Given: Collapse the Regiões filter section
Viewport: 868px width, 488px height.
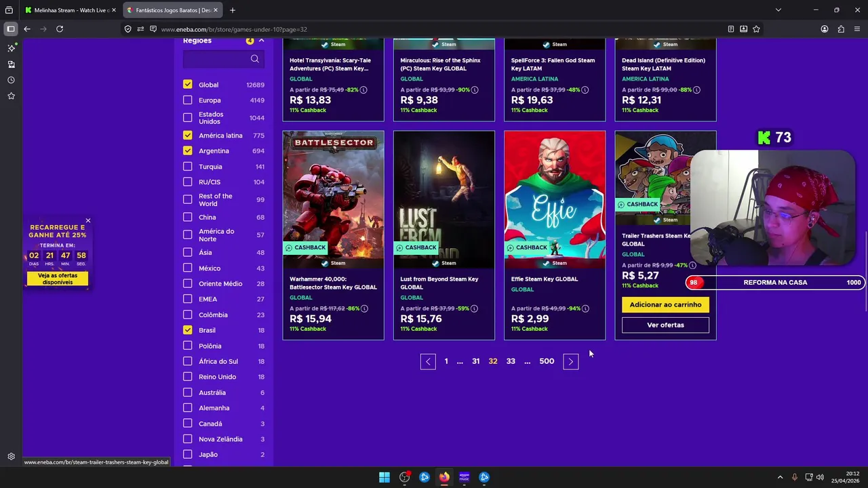Looking at the screenshot, I should click(261, 41).
